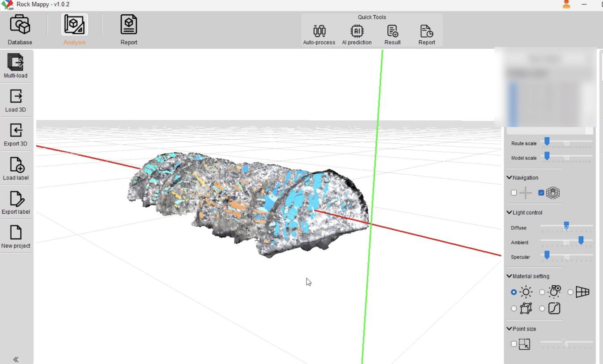Click the Export 3D icon
Viewport: 603px width, 364px height.
click(x=16, y=134)
